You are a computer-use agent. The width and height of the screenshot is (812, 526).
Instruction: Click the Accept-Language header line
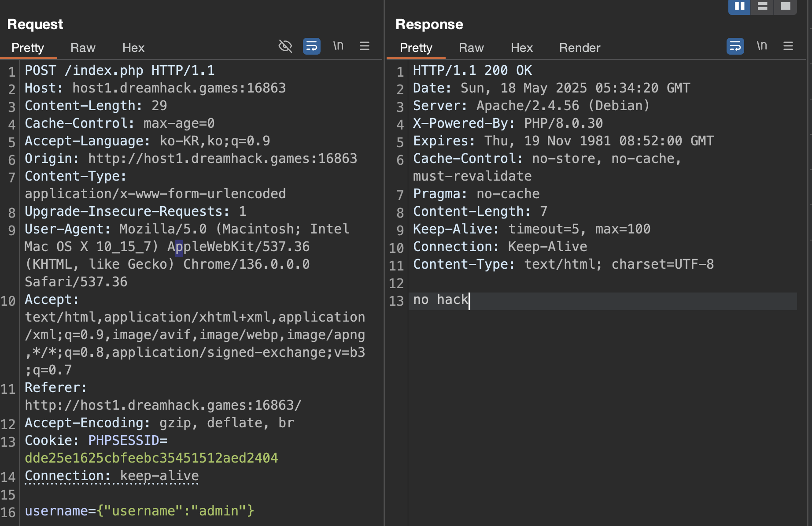(148, 141)
